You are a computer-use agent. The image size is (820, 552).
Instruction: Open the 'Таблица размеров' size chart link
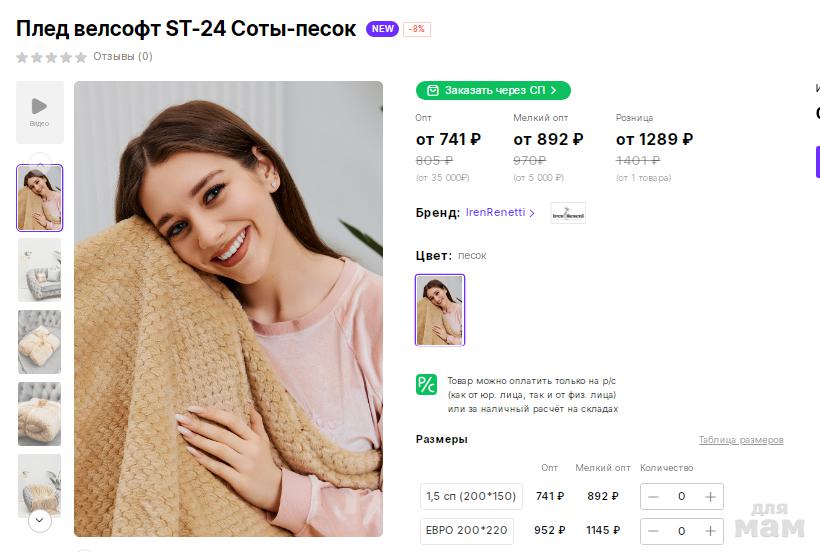740,440
